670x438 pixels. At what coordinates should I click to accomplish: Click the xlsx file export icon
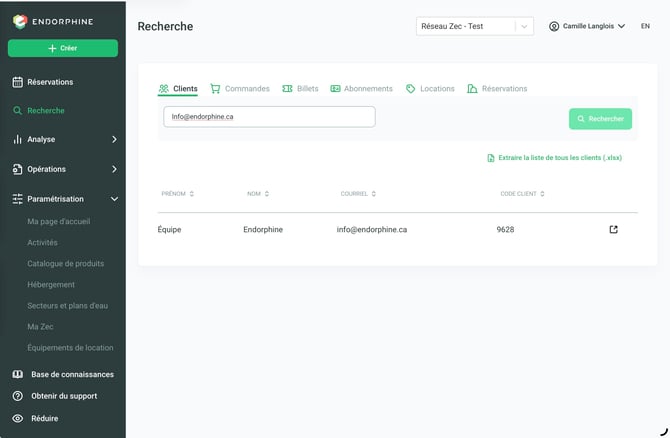point(491,158)
